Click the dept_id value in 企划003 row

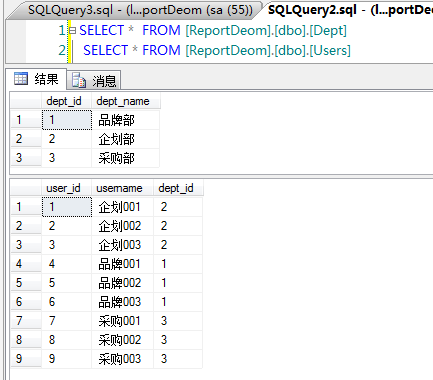coord(178,245)
